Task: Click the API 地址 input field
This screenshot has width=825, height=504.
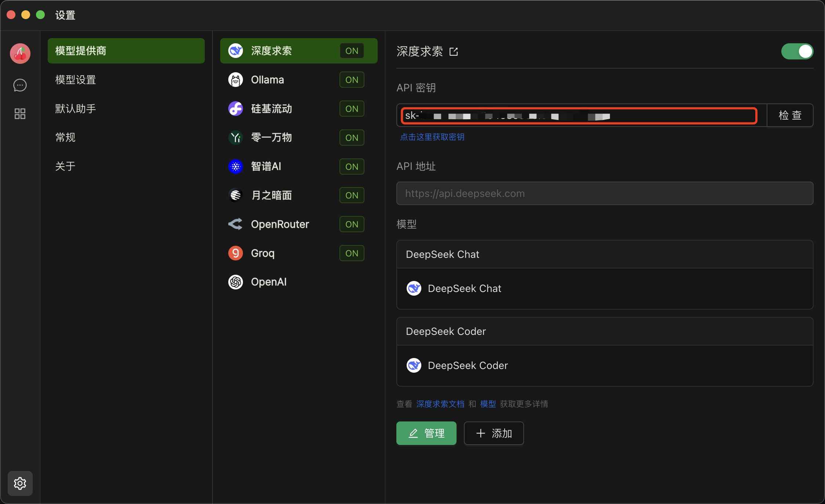Action: coord(604,193)
